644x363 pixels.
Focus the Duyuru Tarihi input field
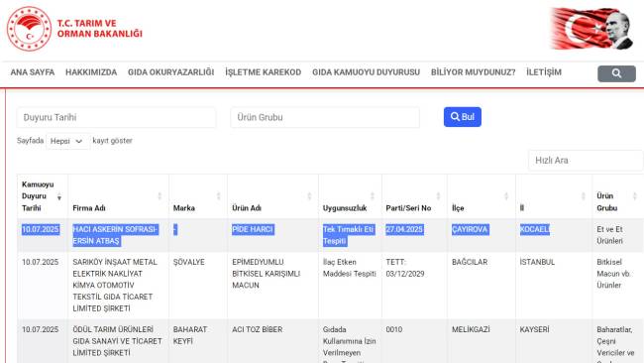[116, 118]
